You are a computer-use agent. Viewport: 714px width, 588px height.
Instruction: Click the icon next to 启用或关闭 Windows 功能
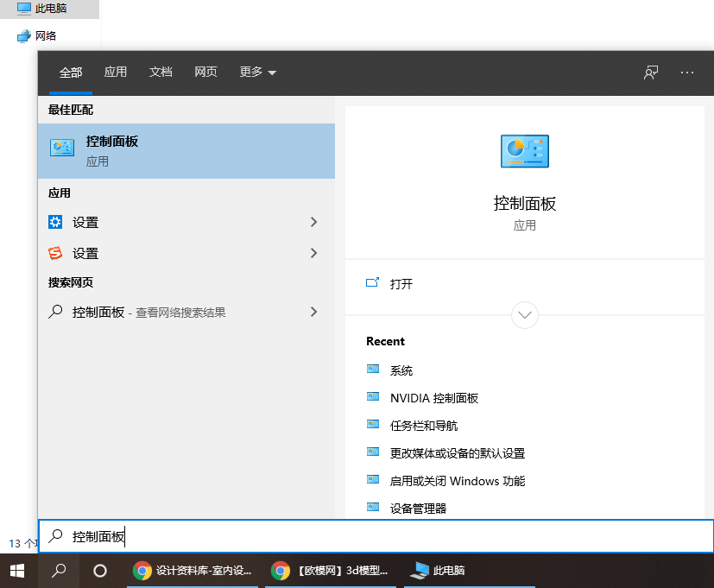(x=373, y=479)
